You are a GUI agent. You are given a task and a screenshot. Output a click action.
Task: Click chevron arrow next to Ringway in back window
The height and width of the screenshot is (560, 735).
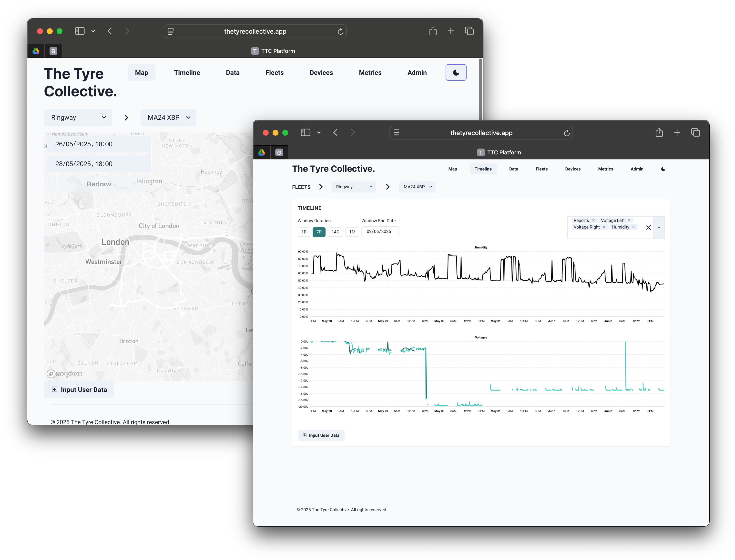[126, 117]
